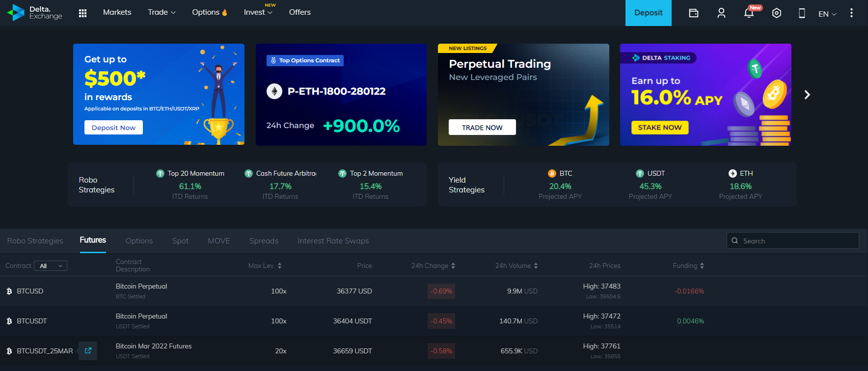Image resolution: width=868 pixels, height=371 pixels.
Task: Click the -0.0166% funding value
Action: [689, 291]
